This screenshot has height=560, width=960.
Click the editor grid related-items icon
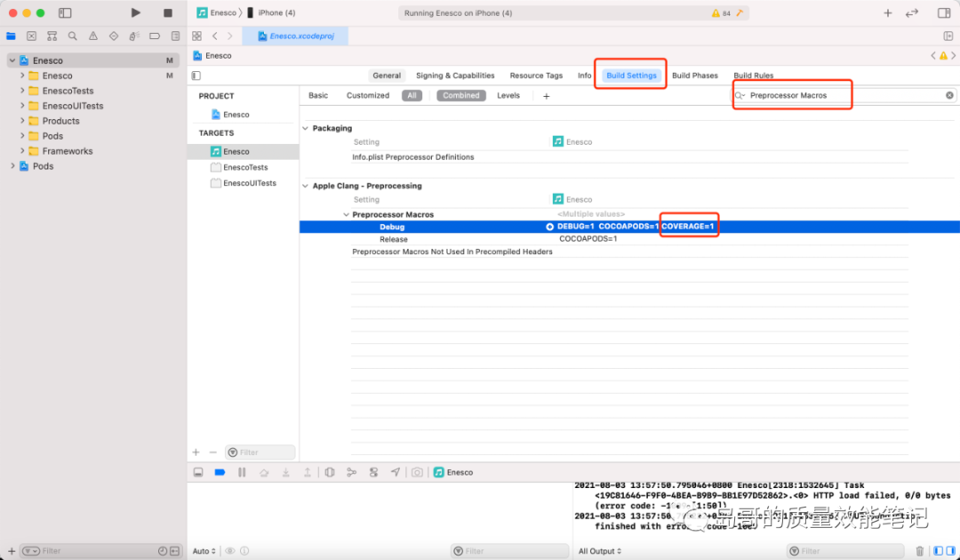pos(196,36)
